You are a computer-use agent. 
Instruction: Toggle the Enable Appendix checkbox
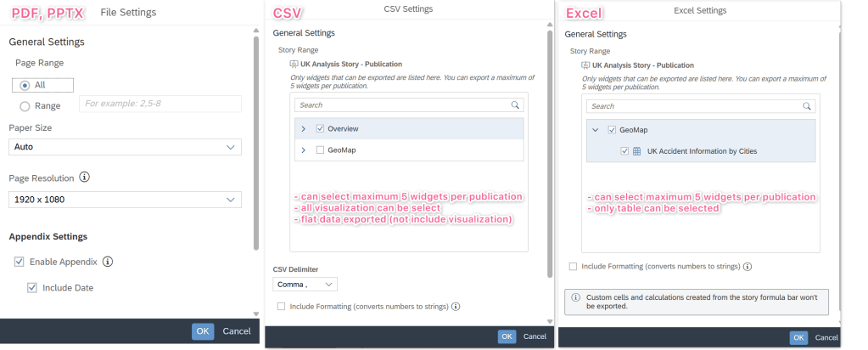[x=19, y=262]
